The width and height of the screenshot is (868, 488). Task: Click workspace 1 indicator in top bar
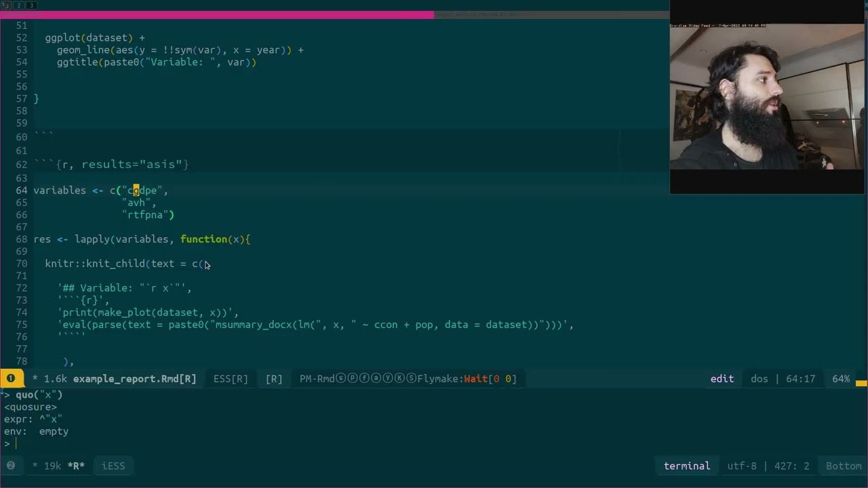click(x=5, y=5)
